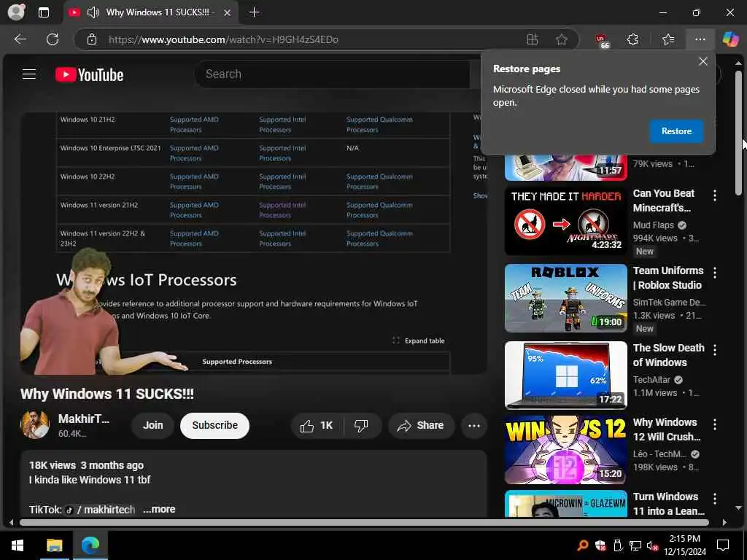747x560 pixels.
Task: Open Can You Beat Minecraft's title
Action: coord(663,201)
